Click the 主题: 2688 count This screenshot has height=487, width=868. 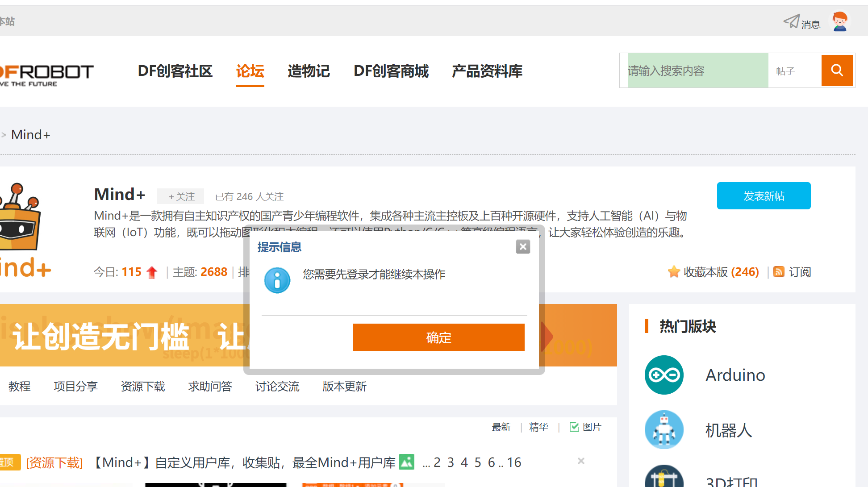tap(200, 272)
